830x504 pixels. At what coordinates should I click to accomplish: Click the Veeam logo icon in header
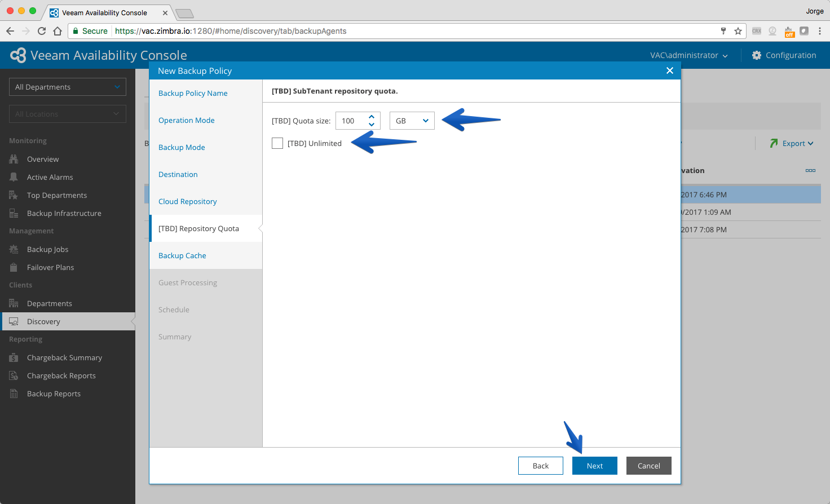tap(18, 55)
